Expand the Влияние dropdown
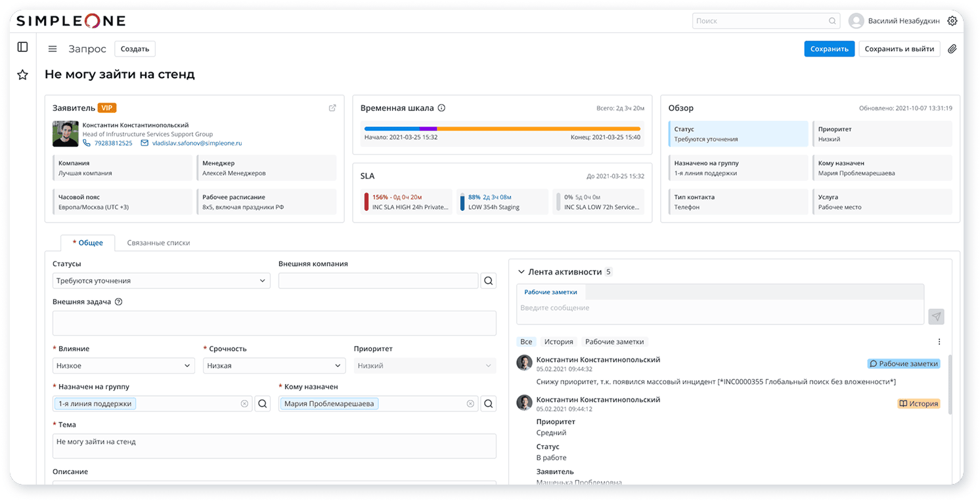This screenshot has height=501, width=980. [123, 366]
